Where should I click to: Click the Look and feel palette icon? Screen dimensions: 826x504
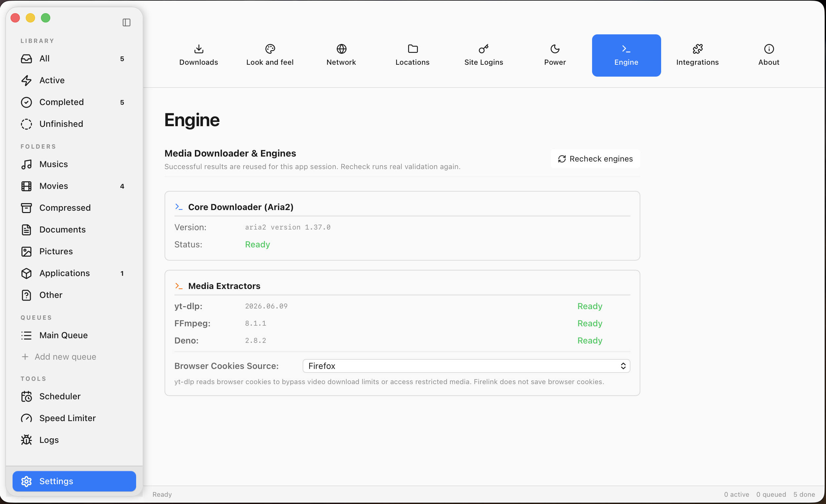click(x=270, y=49)
